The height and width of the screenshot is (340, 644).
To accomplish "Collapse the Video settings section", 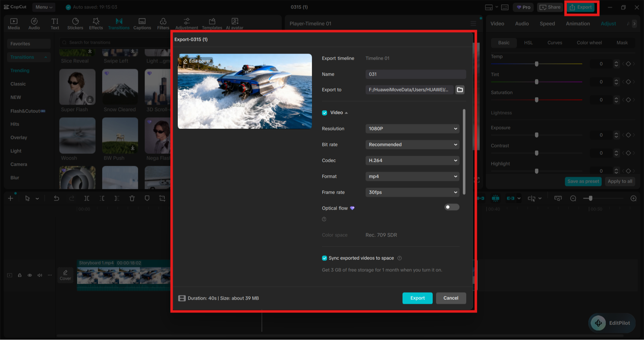I will [346, 113].
